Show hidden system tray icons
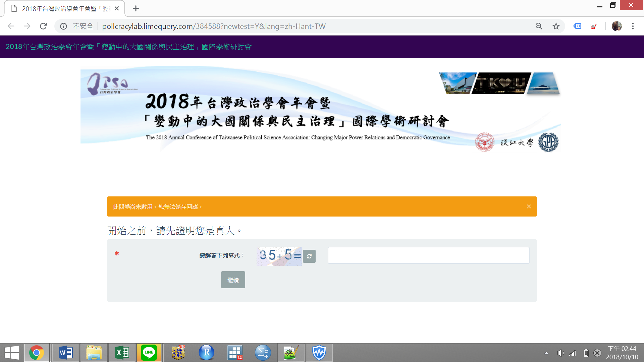Image resolution: width=644 pixels, height=362 pixels. 546,353
